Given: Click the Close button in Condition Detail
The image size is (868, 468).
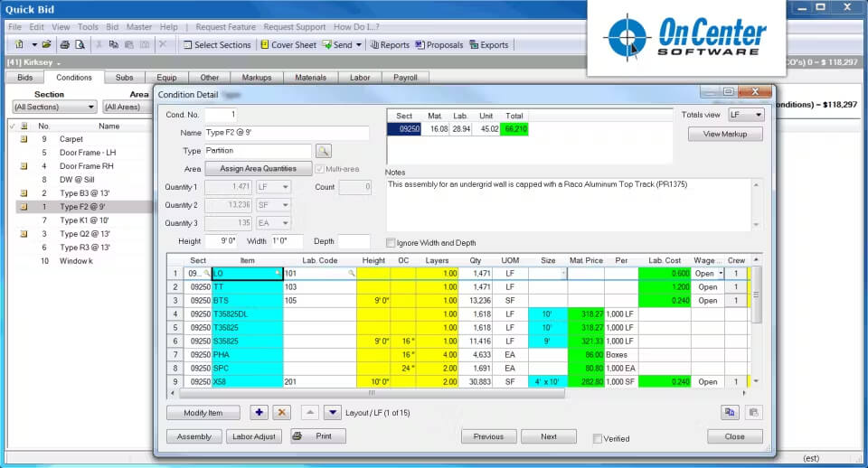Looking at the screenshot, I should coord(734,436).
